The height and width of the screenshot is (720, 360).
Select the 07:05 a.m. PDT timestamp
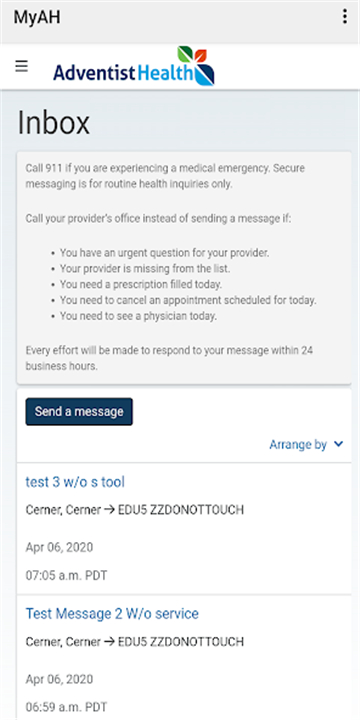click(x=67, y=576)
